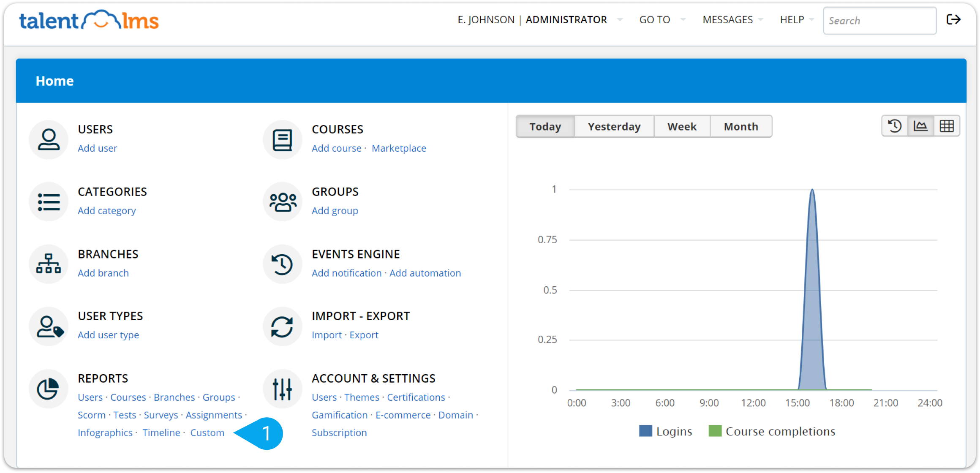
Task: Select the Yesterday tab
Action: pyautogui.click(x=614, y=127)
